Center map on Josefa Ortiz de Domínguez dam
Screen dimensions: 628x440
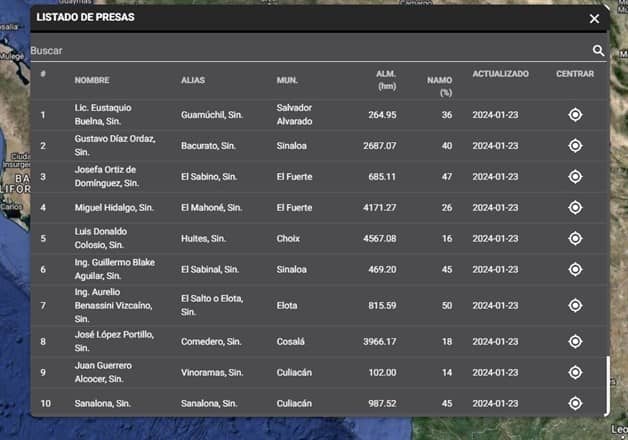(x=575, y=177)
